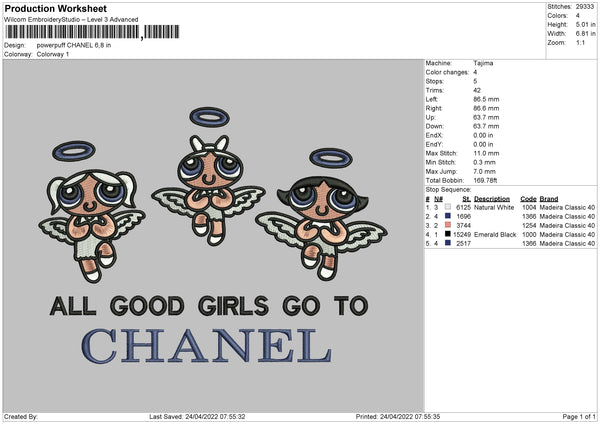Select the blue swatch in the 2517 stitches row
600x424 pixels.
click(x=448, y=243)
